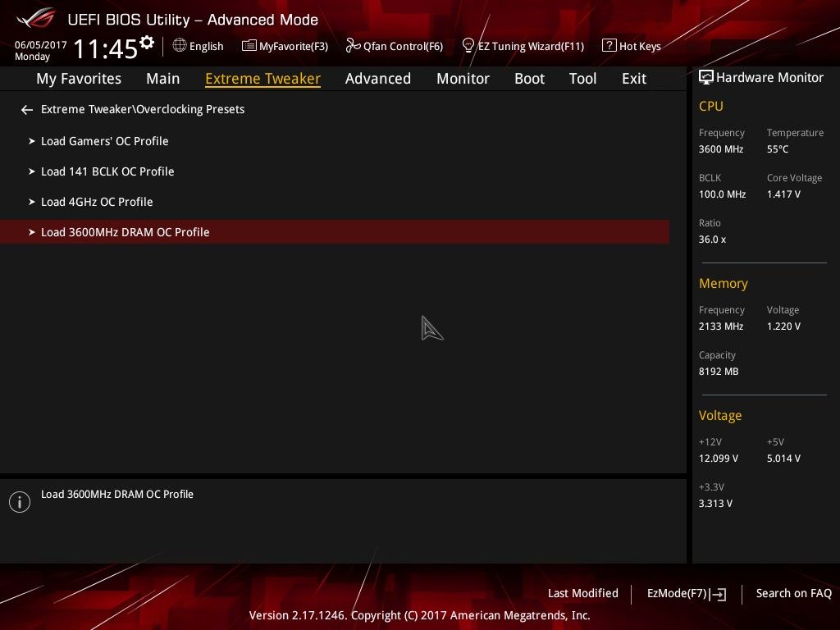This screenshot has height=630, width=840.
Task: Click the 11:45 clock display
Action: pyautogui.click(x=106, y=48)
